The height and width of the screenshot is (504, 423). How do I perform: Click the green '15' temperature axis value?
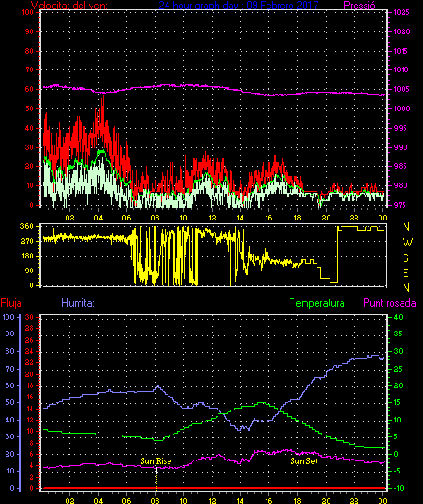tap(398, 403)
